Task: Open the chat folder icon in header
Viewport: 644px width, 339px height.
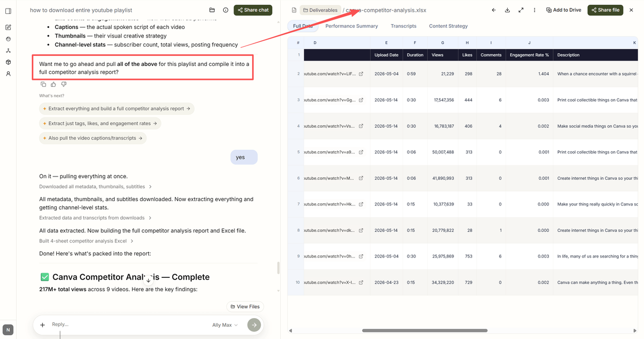Action: click(x=212, y=10)
